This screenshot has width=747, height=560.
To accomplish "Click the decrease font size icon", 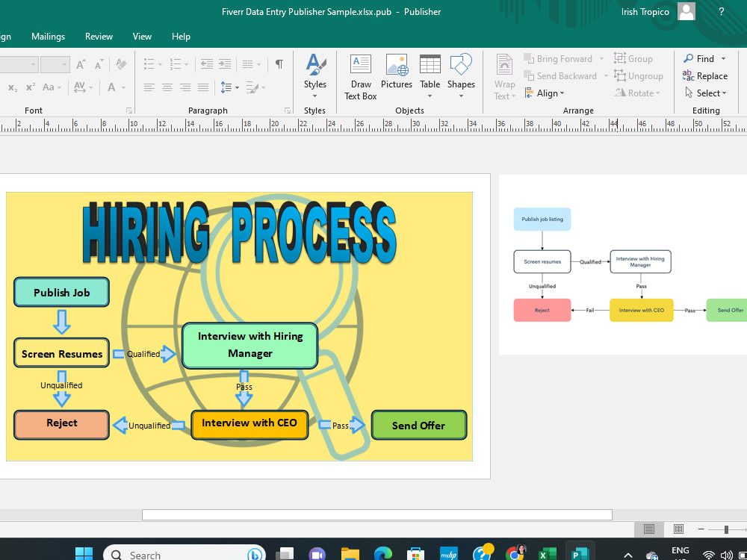I will 99,64.
